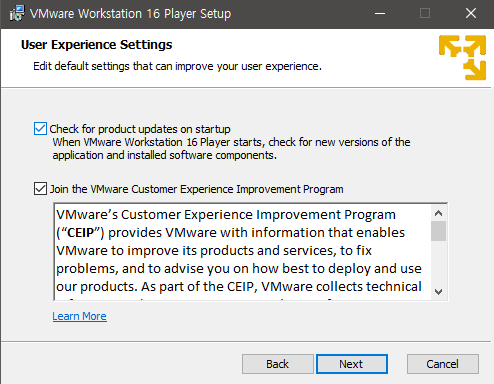494x384 pixels.
Task: Click the CEIP text scroll up arrow
Action: point(438,213)
